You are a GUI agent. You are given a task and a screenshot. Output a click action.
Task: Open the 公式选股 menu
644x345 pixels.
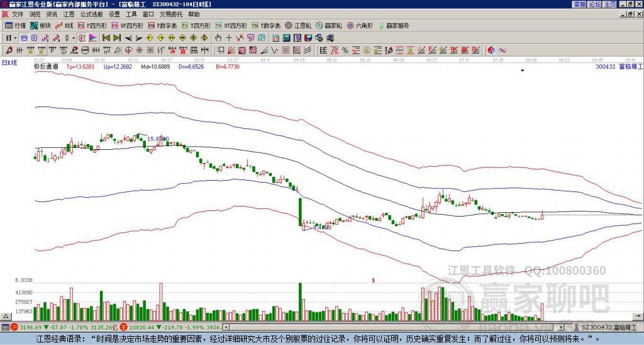(x=92, y=14)
